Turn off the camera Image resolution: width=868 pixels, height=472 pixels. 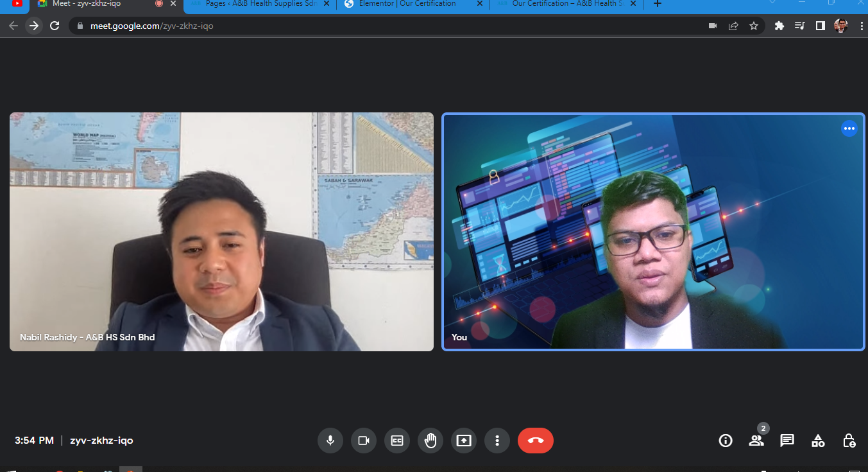(x=364, y=441)
